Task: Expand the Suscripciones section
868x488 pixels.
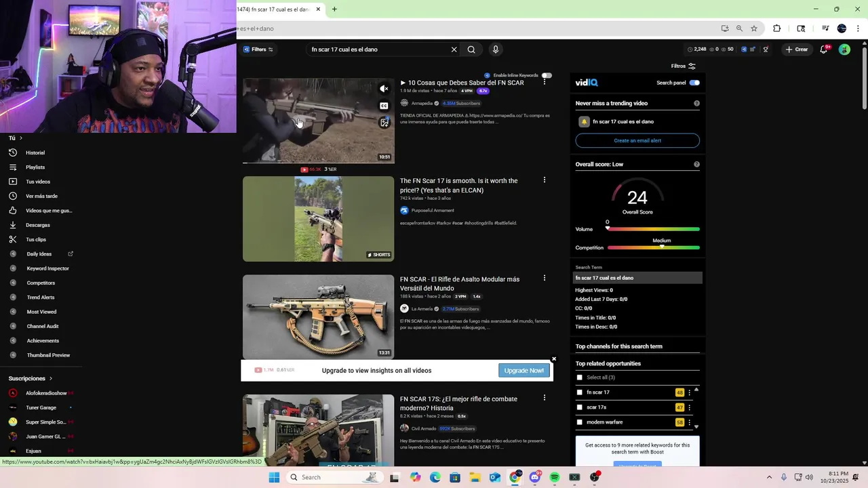Action: click(31, 378)
